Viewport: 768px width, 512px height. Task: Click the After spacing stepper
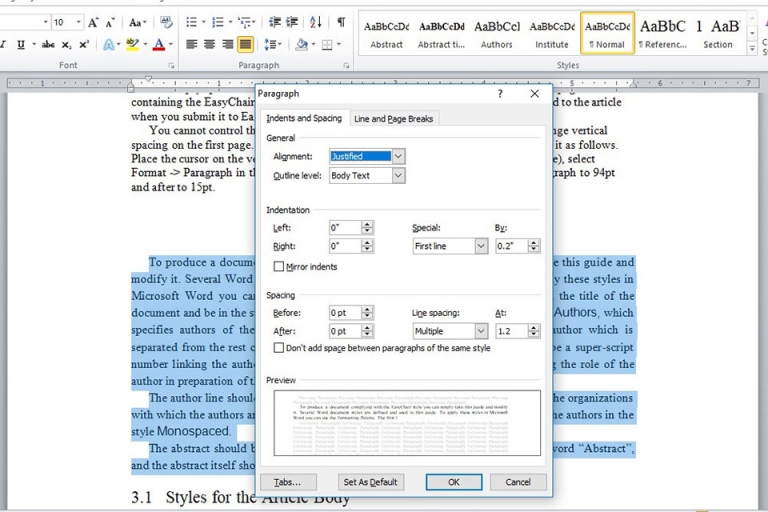[367, 331]
